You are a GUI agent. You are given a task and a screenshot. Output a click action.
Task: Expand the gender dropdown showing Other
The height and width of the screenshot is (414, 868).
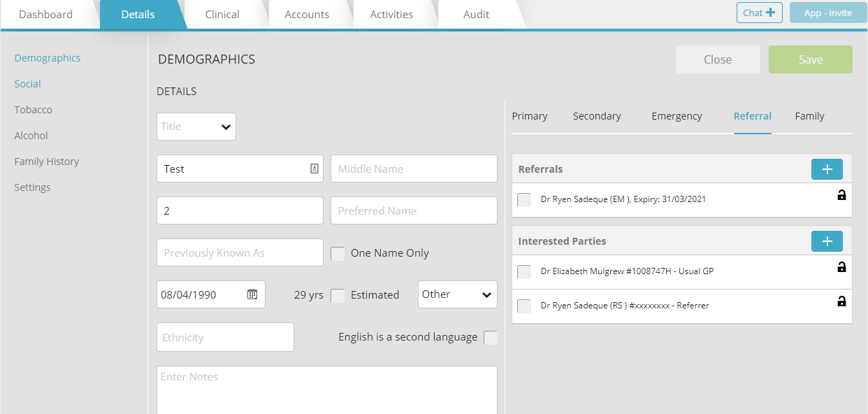point(457,294)
